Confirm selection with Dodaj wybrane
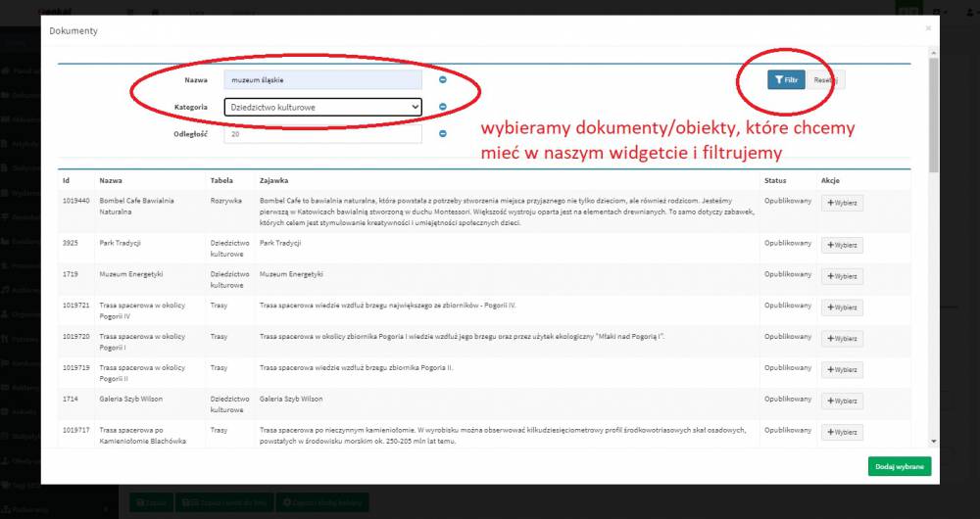The height and width of the screenshot is (519, 980). click(899, 466)
